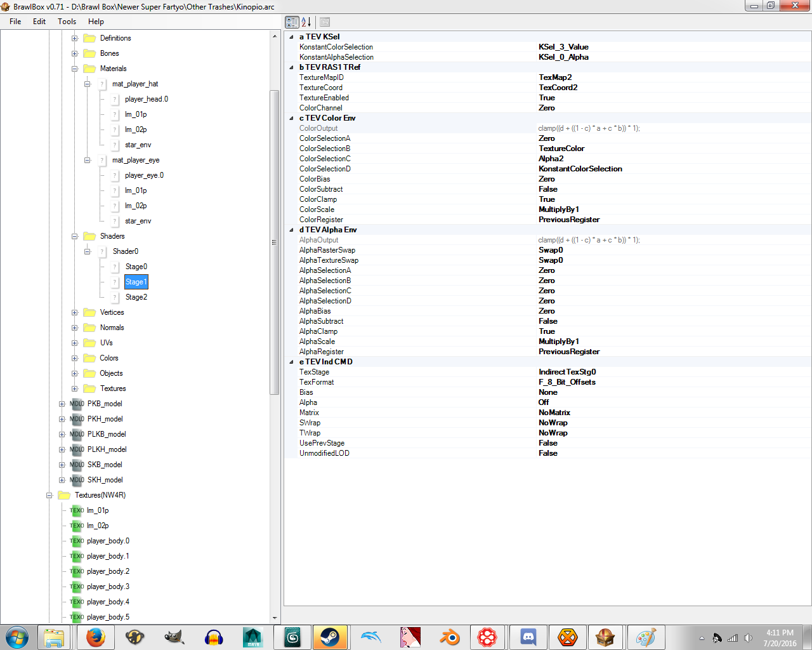This screenshot has width=812, height=650.
Task: Click the TEX0 icon beside player_body.0
Action: (x=77, y=541)
